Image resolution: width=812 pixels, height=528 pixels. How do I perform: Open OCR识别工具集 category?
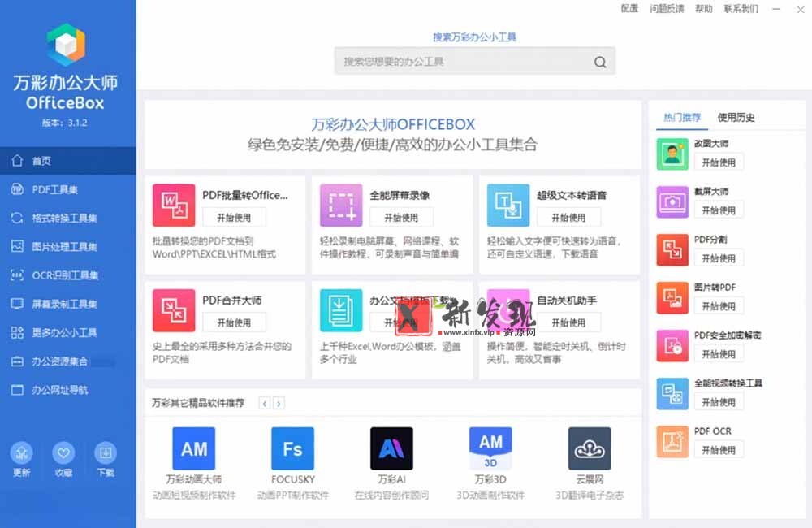coord(68,275)
